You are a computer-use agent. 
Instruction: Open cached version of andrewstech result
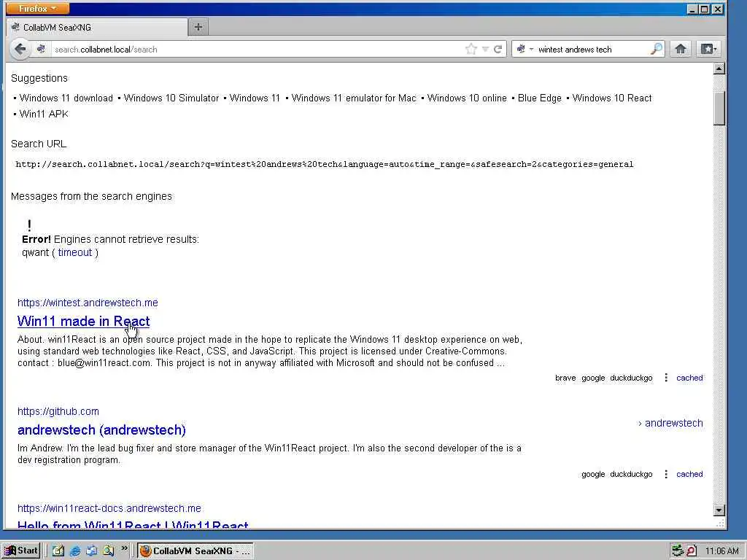(689, 474)
